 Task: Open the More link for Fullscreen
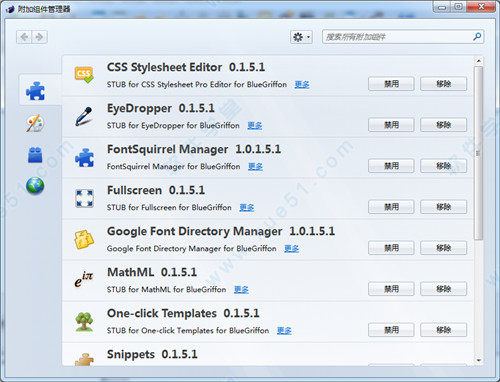coord(247,208)
